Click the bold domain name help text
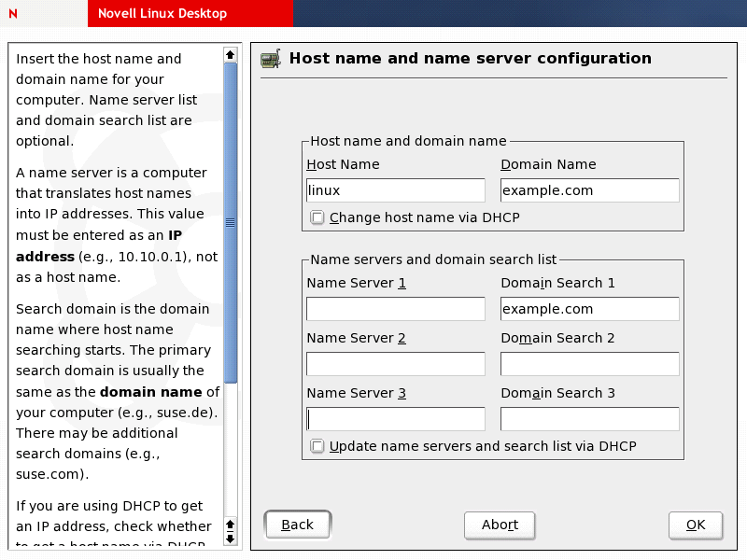 click(x=151, y=392)
